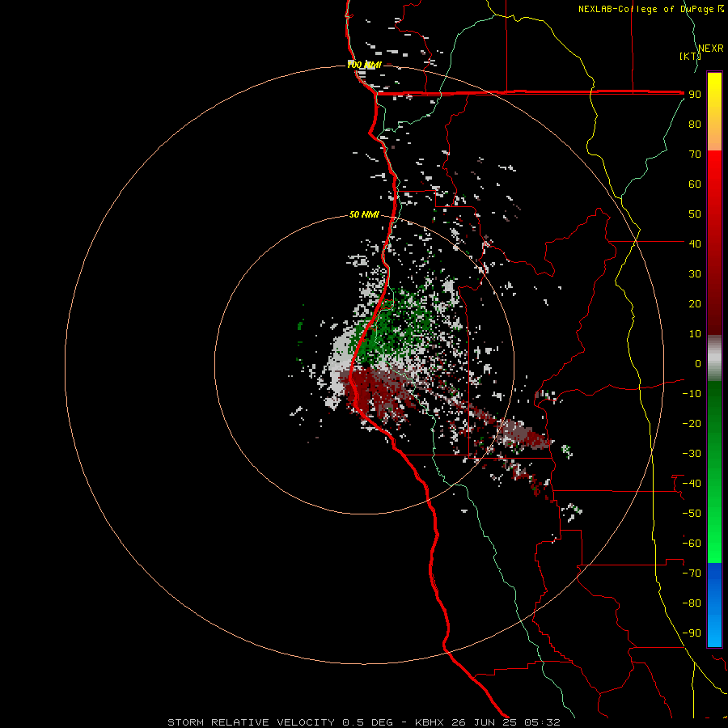Click the 50 value on velocity scale
The height and width of the screenshot is (728, 728).
point(695,214)
